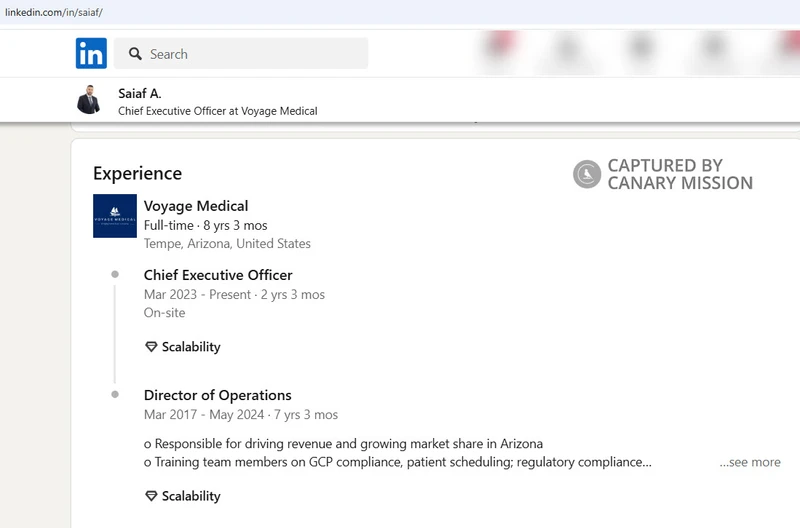Click the magnifier icon in search box
The height and width of the screenshot is (528, 800).
click(x=135, y=54)
